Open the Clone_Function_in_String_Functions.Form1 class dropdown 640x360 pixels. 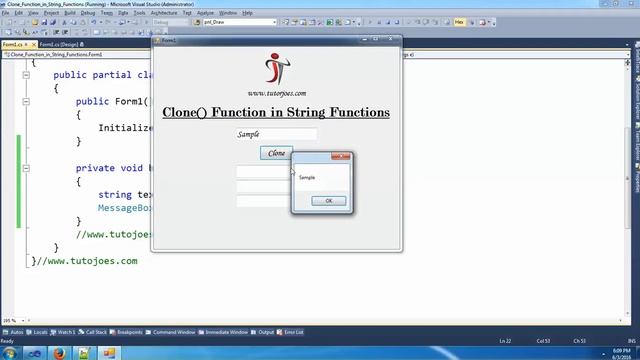78,54
